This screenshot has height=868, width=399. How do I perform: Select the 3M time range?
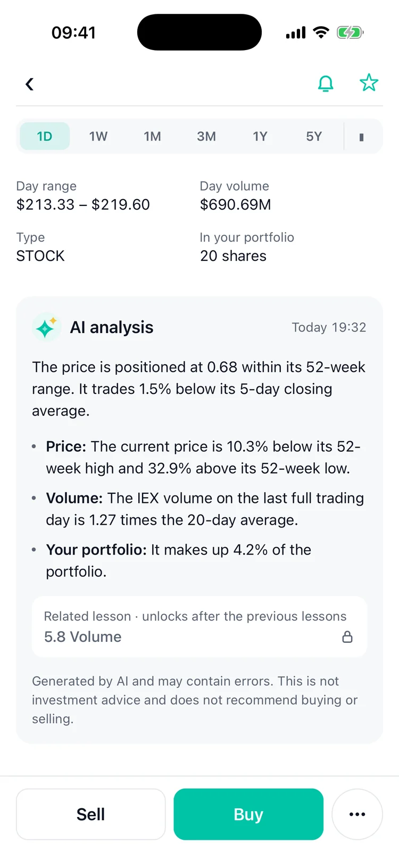[206, 136]
